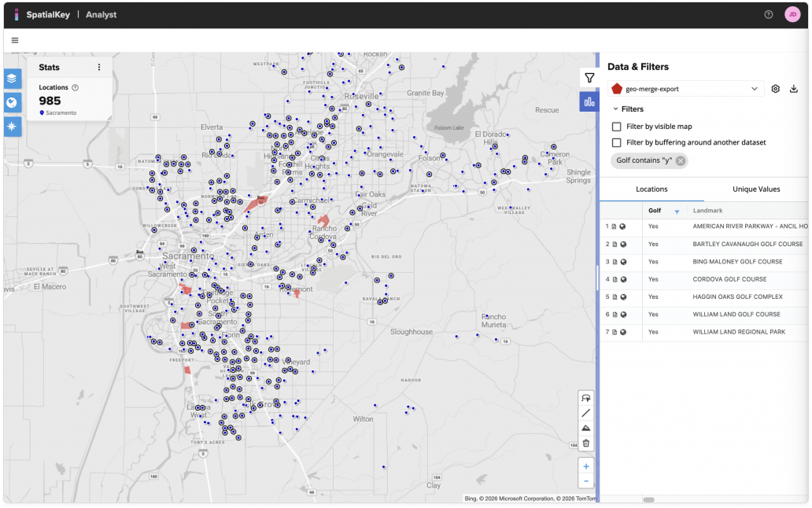Select the Locations tab
This screenshot has width=812, height=508.
click(651, 189)
